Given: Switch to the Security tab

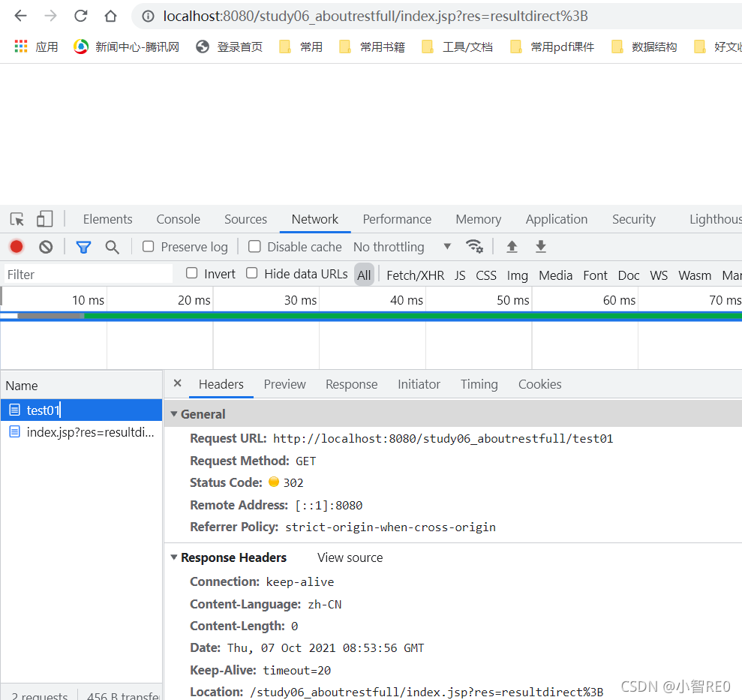Looking at the screenshot, I should coord(634,219).
